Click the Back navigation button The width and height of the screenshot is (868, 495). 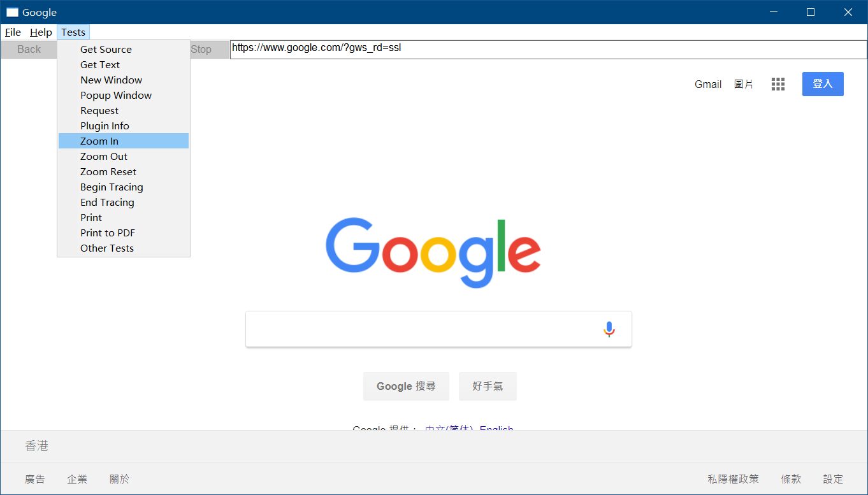[29, 50]
